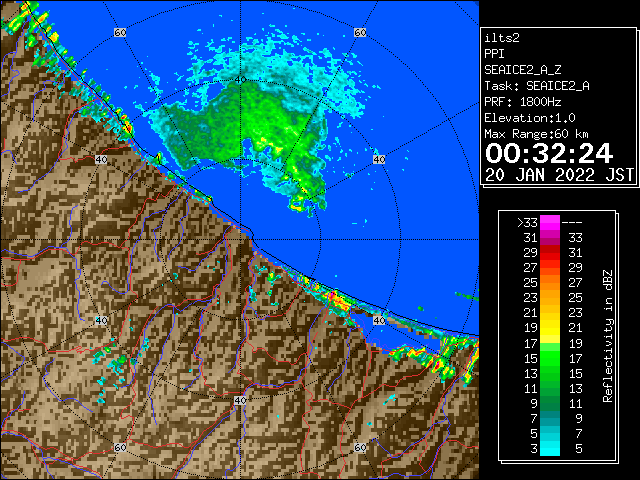Click the 60 km ring label over northeast sea
The height and width of the screenshot is (480, 640).
(x=360, y=32)
